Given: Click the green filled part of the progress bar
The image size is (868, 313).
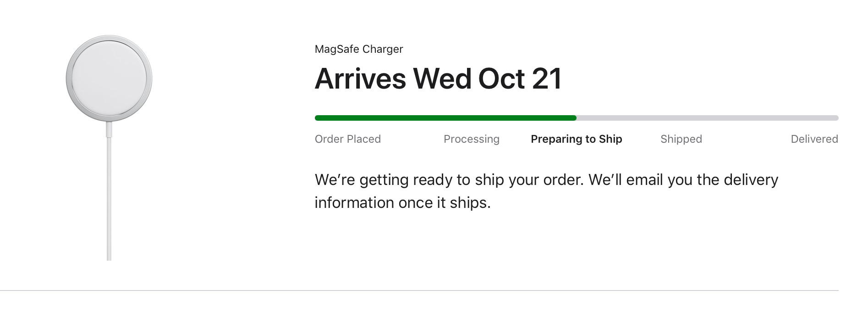Looking at the screenshot, I should (445, 118).
